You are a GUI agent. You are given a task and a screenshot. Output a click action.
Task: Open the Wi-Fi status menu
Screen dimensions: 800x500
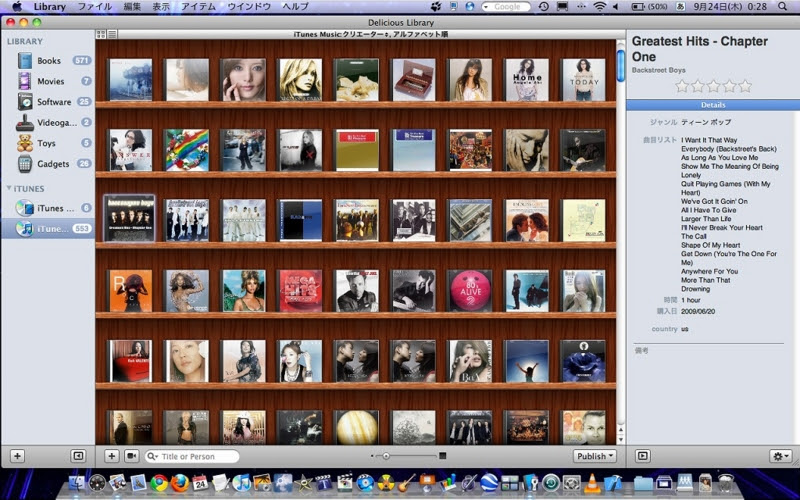point(599,7)
